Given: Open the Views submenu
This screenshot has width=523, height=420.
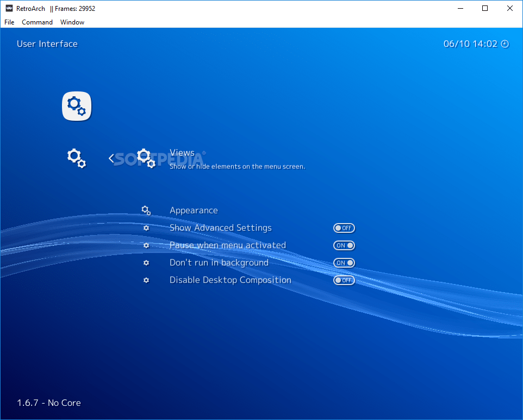Looking at the screenshot, I should click(x=182, y=152).
